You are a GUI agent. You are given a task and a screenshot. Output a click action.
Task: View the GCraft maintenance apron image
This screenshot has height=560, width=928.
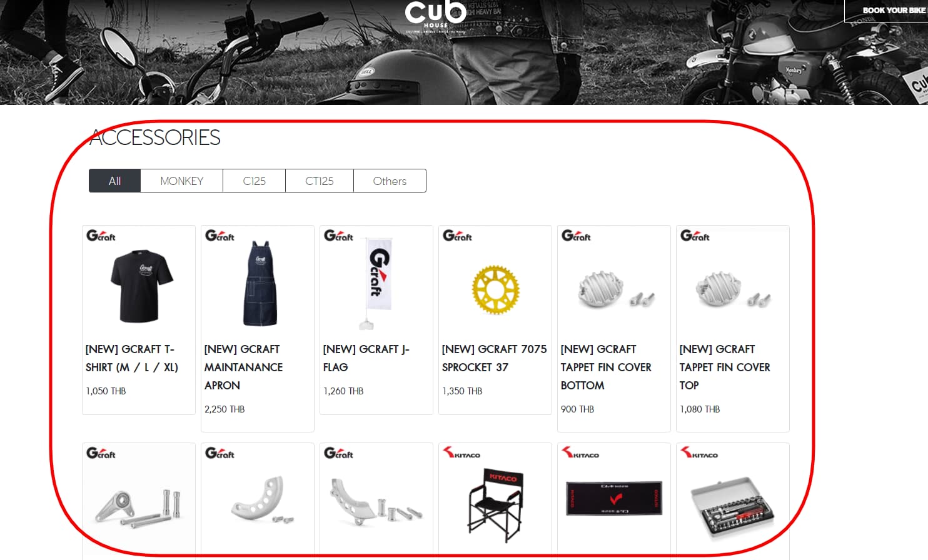[260, 283]
